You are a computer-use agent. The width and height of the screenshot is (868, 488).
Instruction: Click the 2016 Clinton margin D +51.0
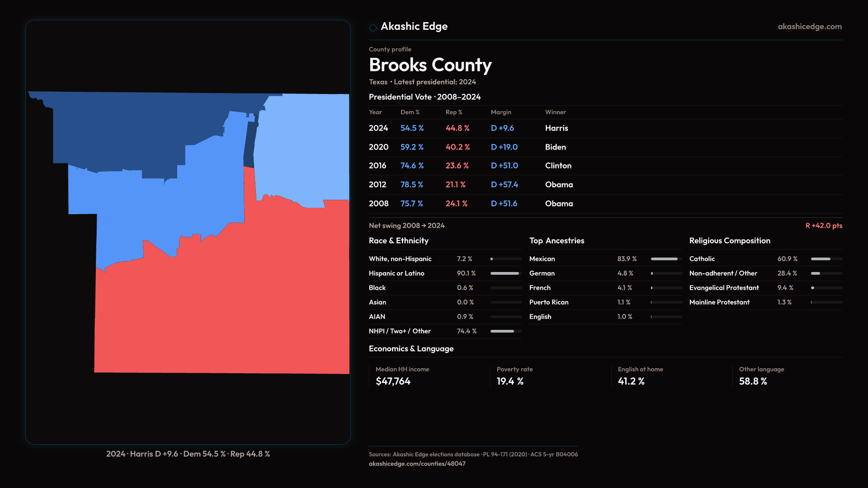click(504, 166)
